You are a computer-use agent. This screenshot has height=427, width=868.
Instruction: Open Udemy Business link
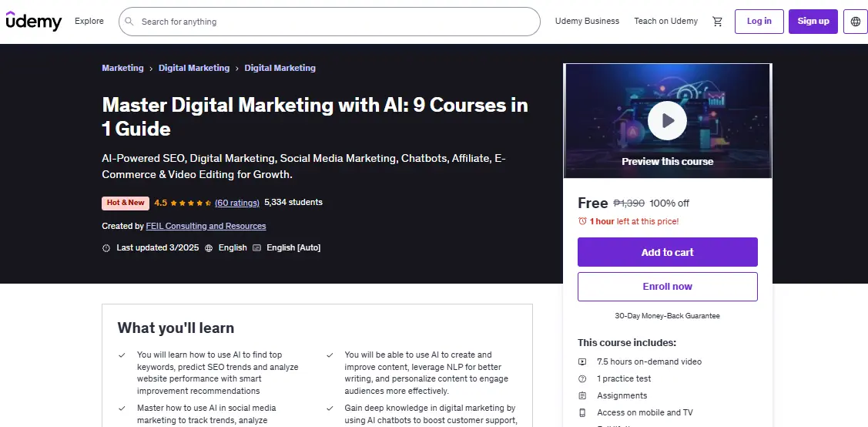588,21
